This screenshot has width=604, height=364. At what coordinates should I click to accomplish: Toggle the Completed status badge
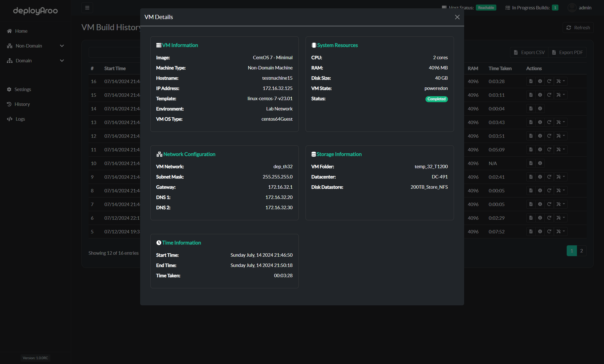point(437,99)
